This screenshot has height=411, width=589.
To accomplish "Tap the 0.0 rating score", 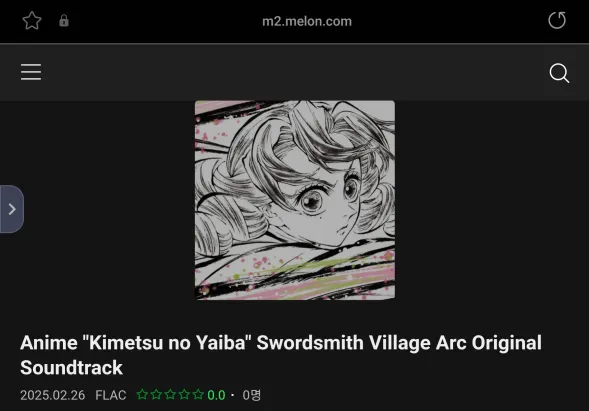I will (216, 395).
